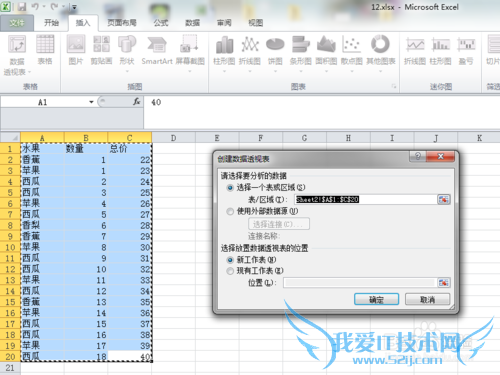Choose 'Use external data source' radio option
Image resolution: width=500 pixels, height=375 pixels.
point(230,211)
